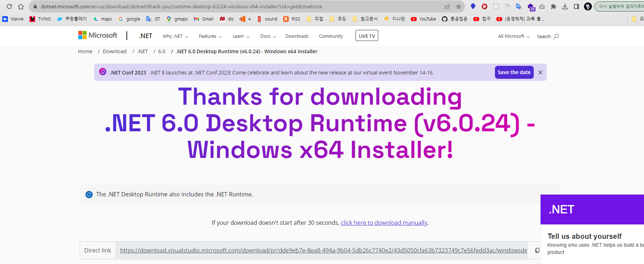Go to Home breadcrumb

coord(85,51)
